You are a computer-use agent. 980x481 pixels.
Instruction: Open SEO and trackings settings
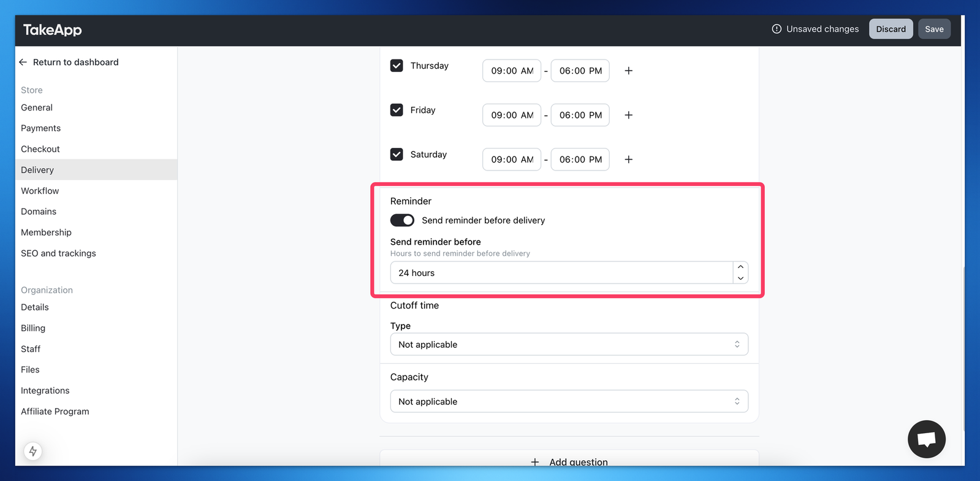58,253
